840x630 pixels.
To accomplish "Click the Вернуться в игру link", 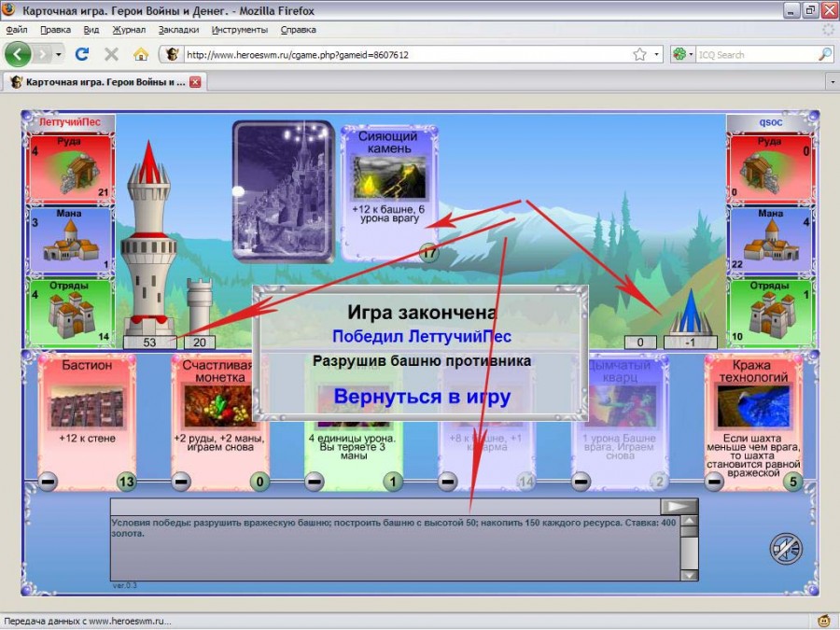I will click(x=422, y=397).
